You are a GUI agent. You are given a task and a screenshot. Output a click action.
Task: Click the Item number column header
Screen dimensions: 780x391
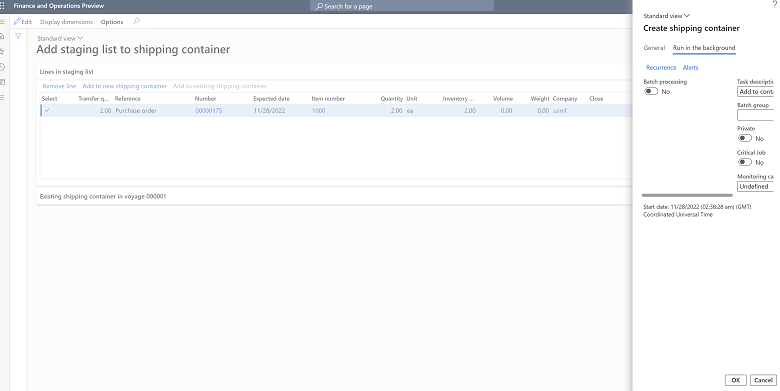pyautogui.click(x=328, y=98)
